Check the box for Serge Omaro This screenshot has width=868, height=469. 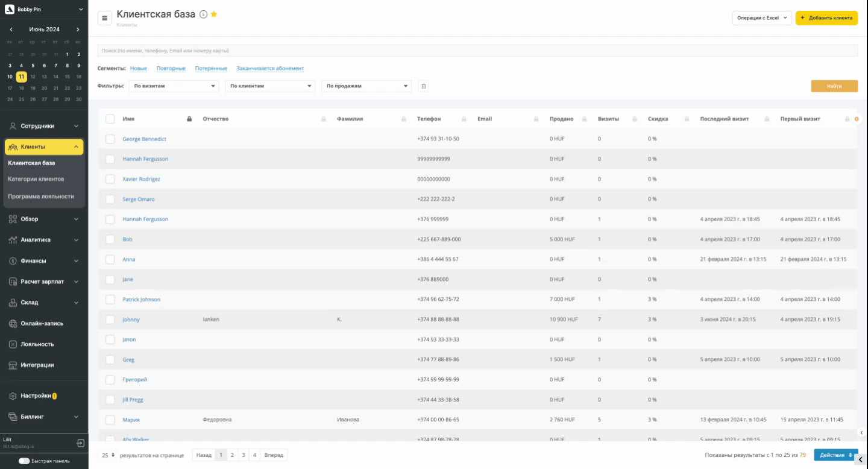110,199
